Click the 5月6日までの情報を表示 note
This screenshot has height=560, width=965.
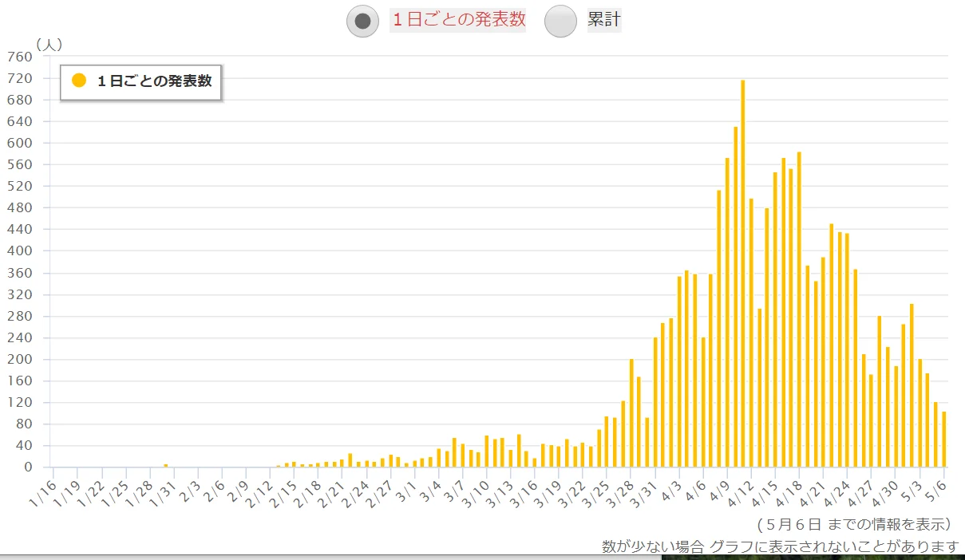(852, 524)
